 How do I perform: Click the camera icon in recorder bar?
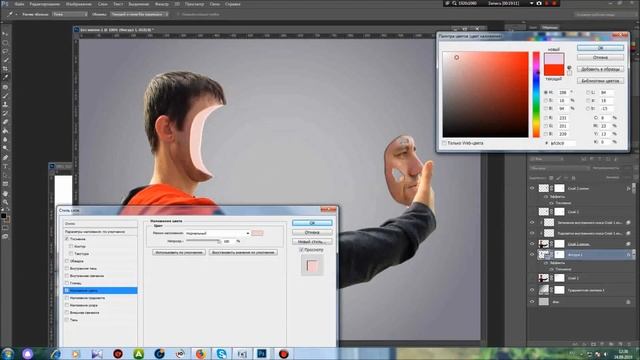click(539, 3)
